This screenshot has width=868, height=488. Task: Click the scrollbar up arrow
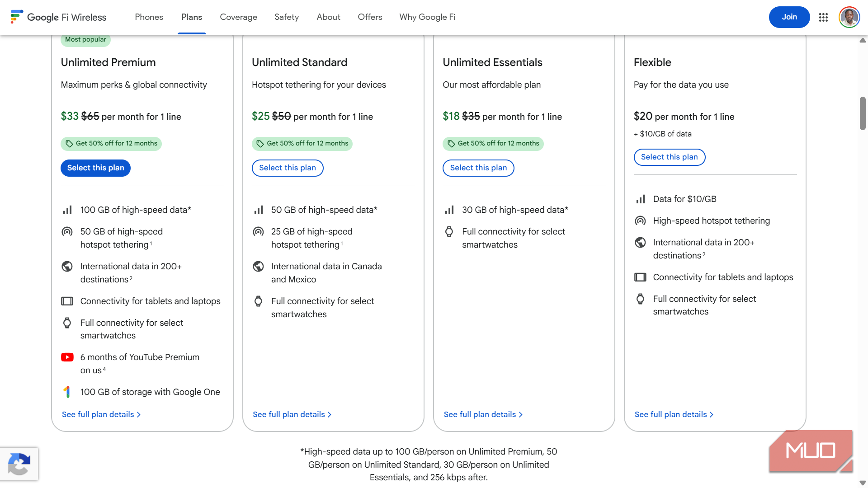[863, 40]
